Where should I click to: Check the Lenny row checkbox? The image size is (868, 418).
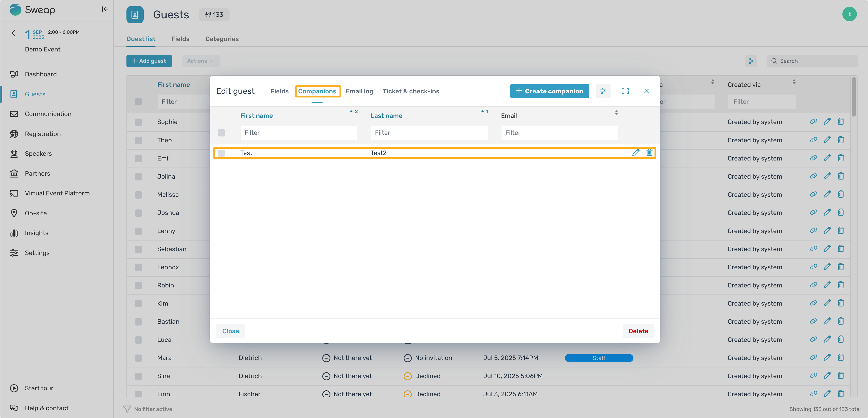[x=138, y=231]
